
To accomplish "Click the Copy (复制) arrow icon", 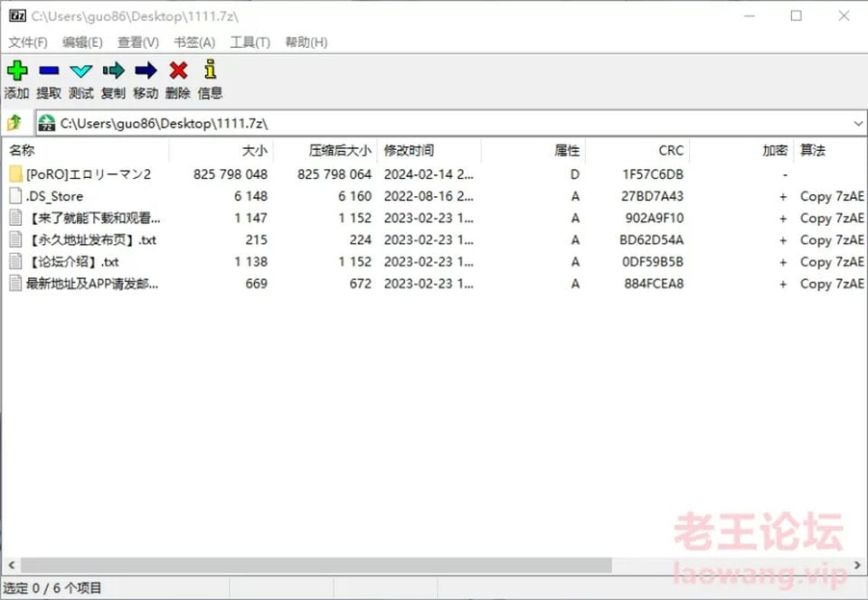I will click(x=114, y=70).
